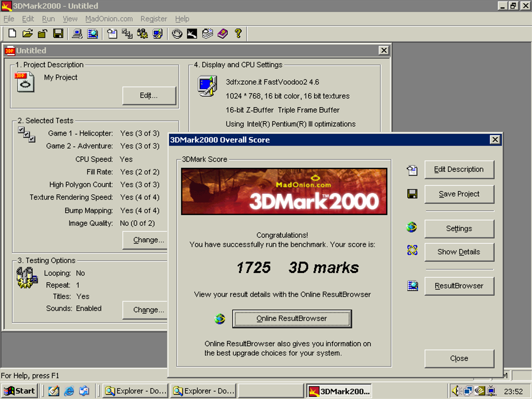The image size is (532, 399).
Task: Click the Close button in score dialog
Action: tap(459, 358)
